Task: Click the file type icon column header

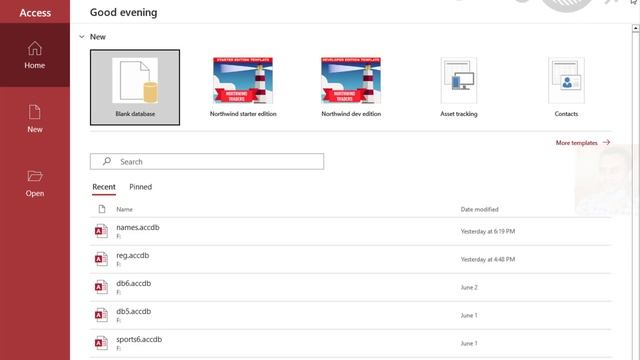Action: point(102,209)
